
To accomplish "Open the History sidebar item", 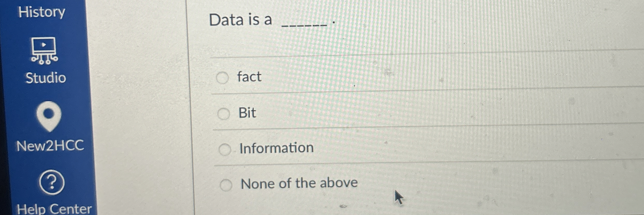I will click(42, 12).
